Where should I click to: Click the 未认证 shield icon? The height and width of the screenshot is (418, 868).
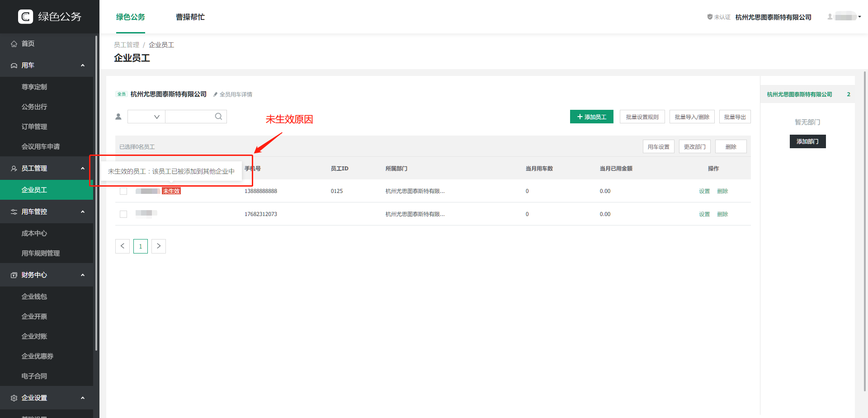710,17
